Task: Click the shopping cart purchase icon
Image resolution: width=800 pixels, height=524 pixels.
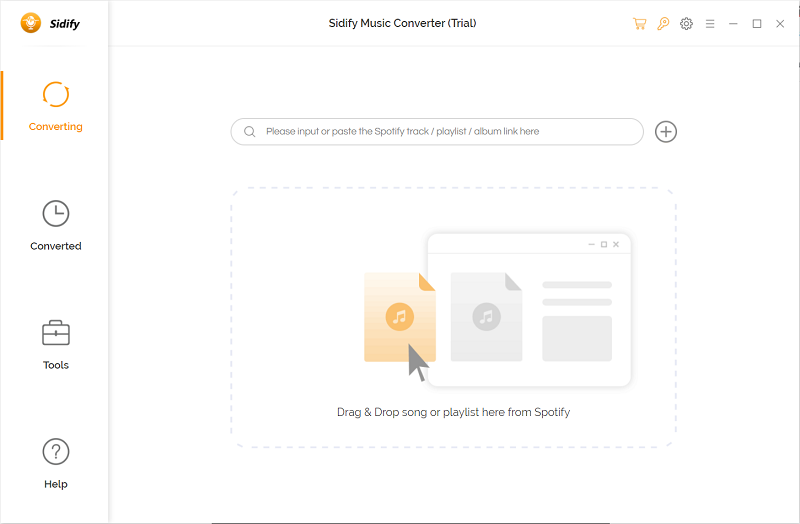Action: pyautogui.click(x=639, y=23)
